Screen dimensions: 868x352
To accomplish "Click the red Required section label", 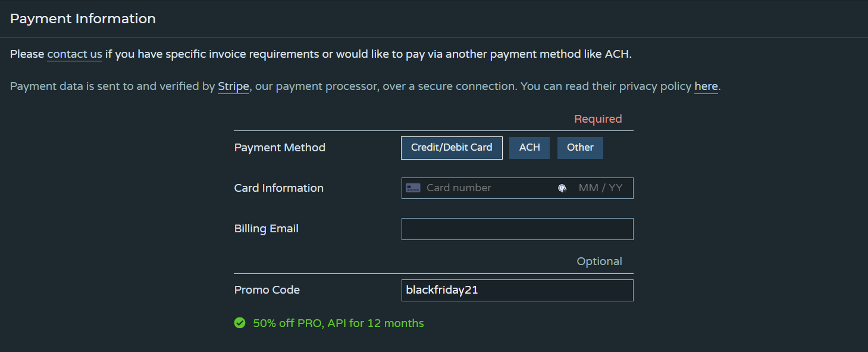I will (598, 119).
